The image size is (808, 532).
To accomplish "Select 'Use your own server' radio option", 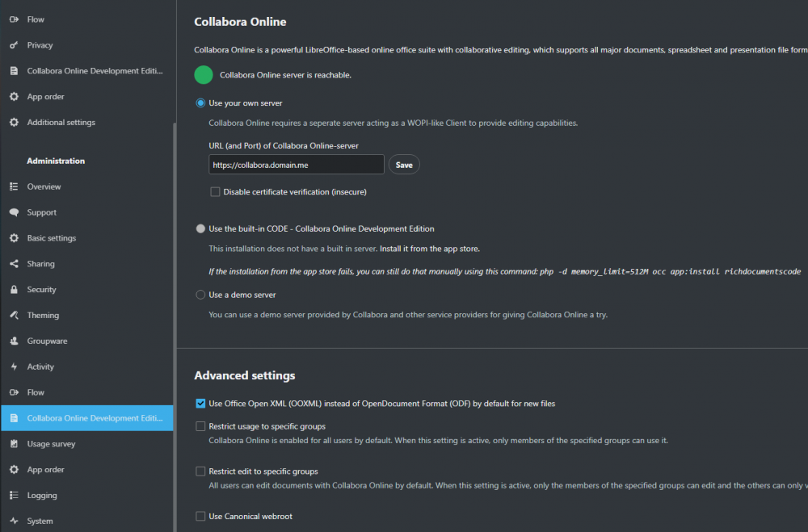I will point(200,103).
